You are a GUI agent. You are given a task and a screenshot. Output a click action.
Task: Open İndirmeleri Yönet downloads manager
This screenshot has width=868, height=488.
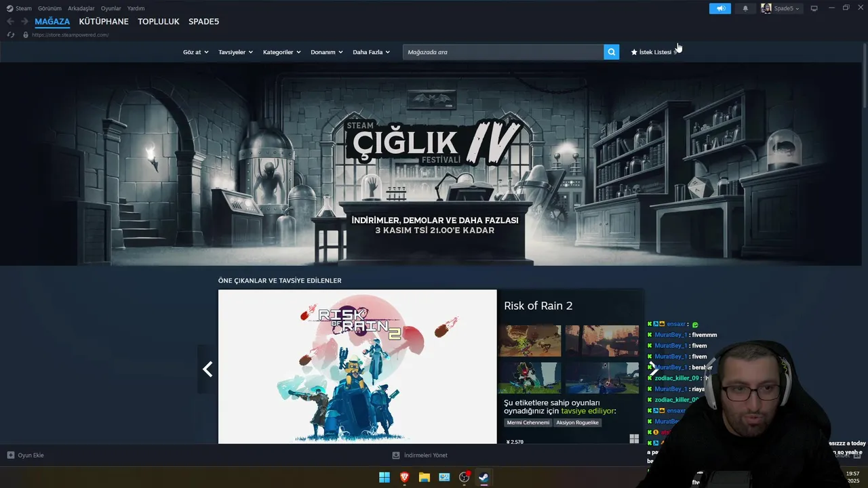coord(420,455)
